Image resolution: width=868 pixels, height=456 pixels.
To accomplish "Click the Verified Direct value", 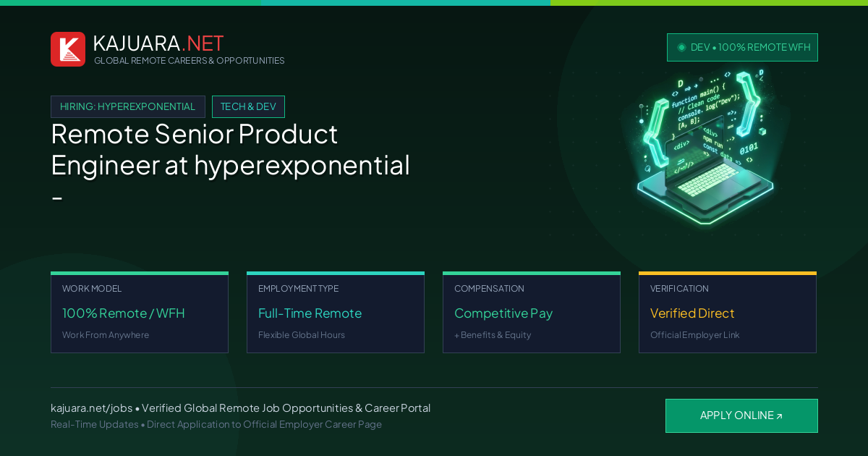I will click(x=692, y=313).
